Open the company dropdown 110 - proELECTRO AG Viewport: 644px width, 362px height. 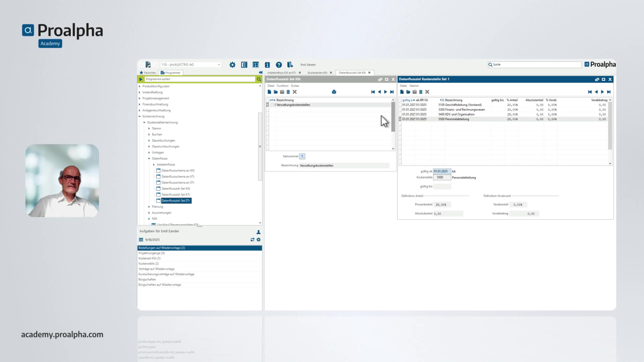(x=219, y=65)
